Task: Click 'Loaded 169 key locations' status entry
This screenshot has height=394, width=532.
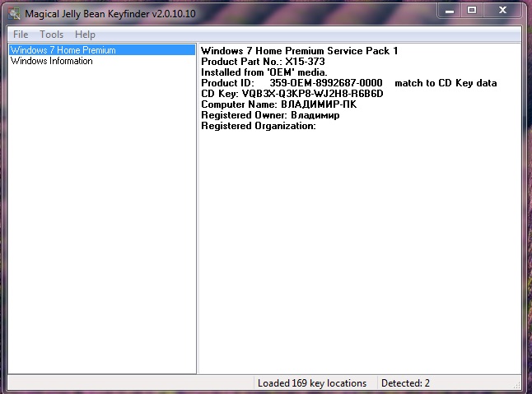Action: pos(312,382)
